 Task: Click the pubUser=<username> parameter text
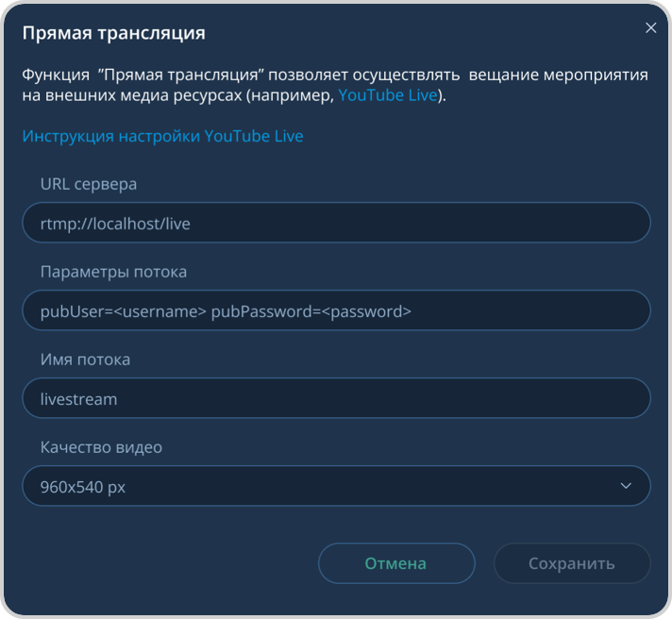click(123, 311)
